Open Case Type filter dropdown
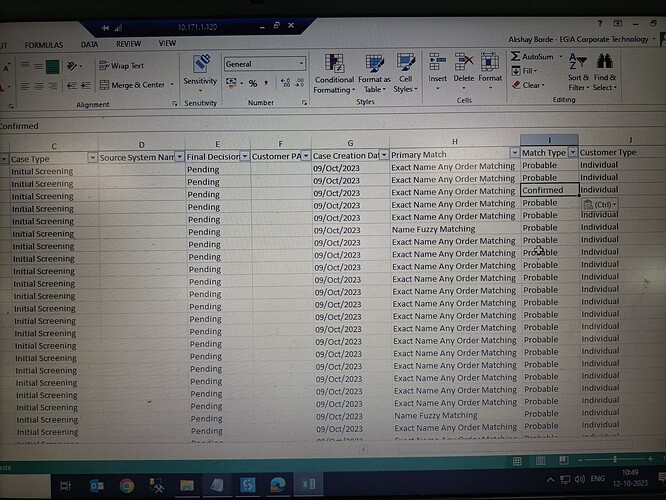666x500 pixels. point(92,158)
